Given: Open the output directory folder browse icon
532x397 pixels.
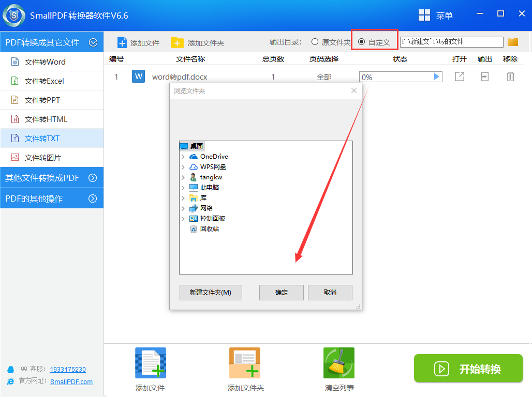Looking at the screenshot, I should pos(513,42).
